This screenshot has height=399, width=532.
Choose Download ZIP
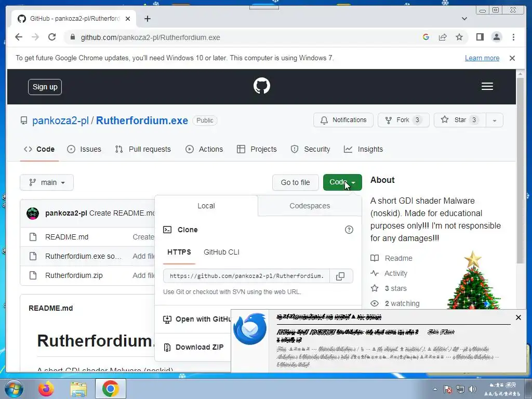point(193,347)
